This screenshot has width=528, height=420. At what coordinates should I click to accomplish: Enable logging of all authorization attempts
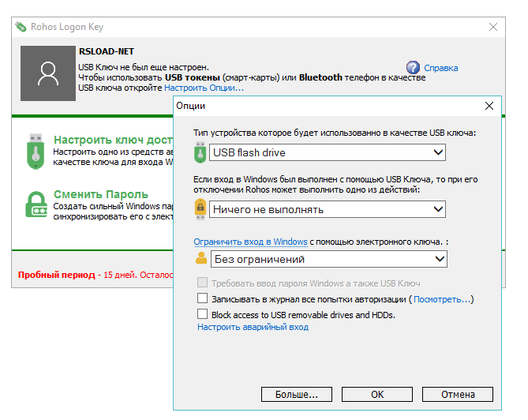pos(202,298)
